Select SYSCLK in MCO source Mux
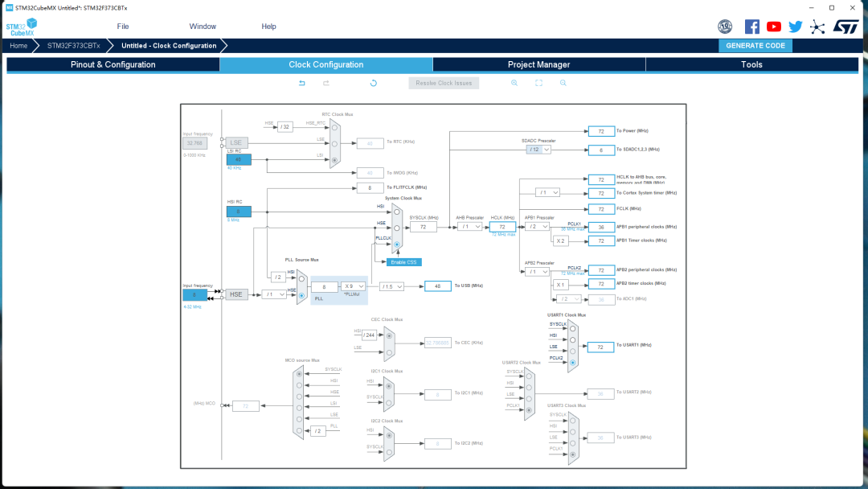The image size is (868, 489). point(300,374)
